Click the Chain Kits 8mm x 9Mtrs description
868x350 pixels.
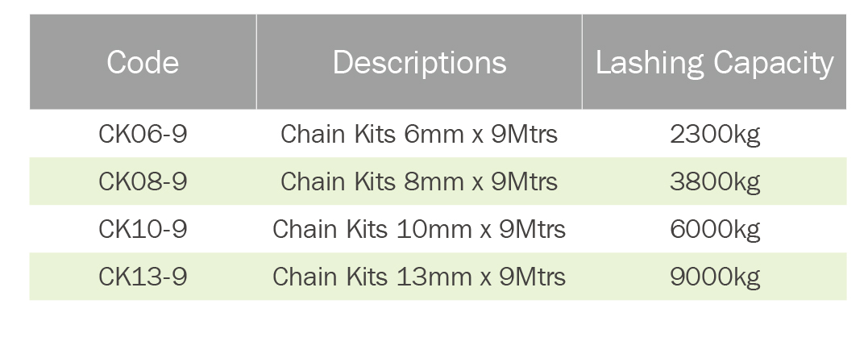coord(419,181)
